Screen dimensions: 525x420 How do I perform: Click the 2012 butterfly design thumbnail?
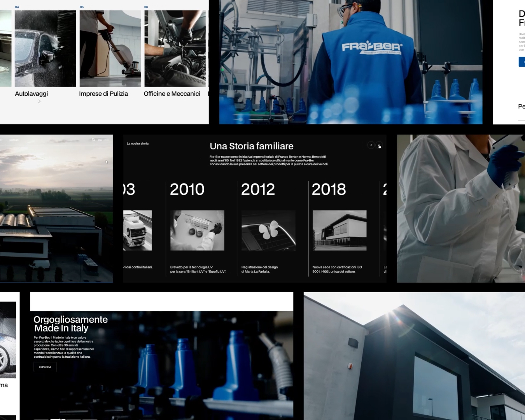tap(268, 230)
